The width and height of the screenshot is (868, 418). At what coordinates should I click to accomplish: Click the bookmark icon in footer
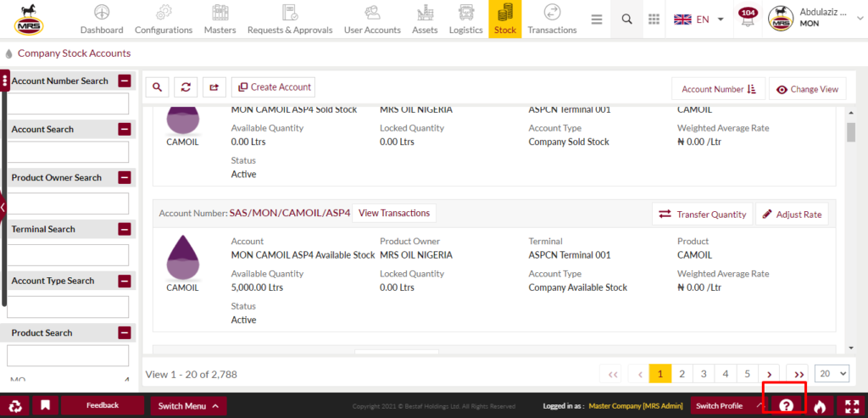[x=45, y=406]
